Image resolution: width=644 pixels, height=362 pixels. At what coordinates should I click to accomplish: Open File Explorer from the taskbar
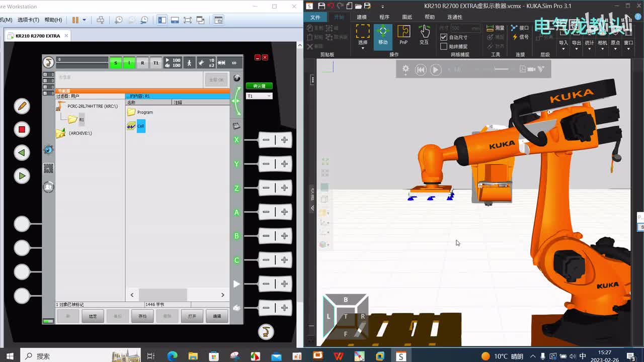point(193,356)
